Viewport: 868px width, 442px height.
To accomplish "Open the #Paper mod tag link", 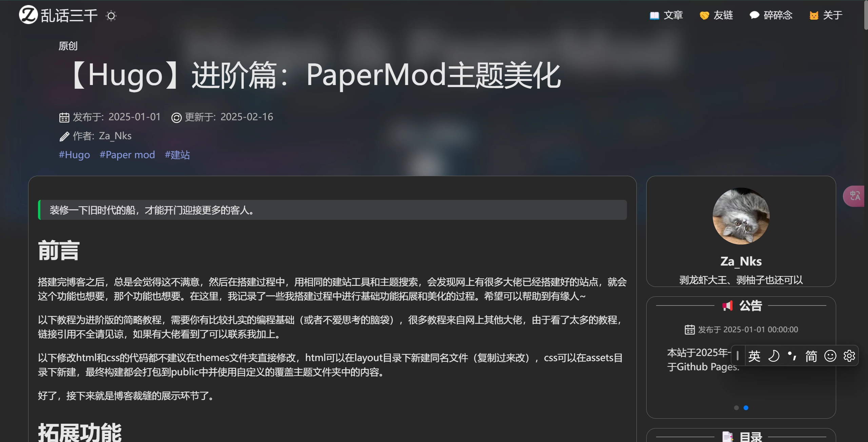I will click(127, 155).
